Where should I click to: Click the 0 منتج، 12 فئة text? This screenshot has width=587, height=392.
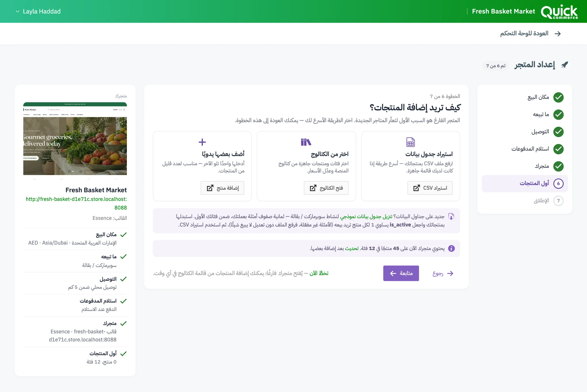[x=102, y=362]
